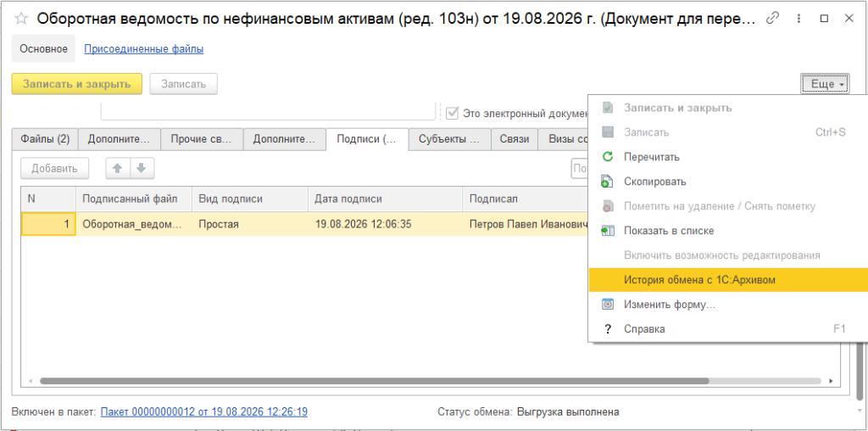Viewport: 868px width, 431px height.
Task: Click the Простая signature type cell
Action: 250,224
